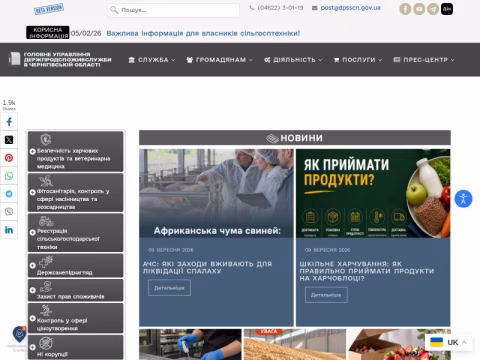This screenshot has height=360, width=480.
Task: Share the page via LinkedIn sidebar icon
Action: (x=9, y=230)
